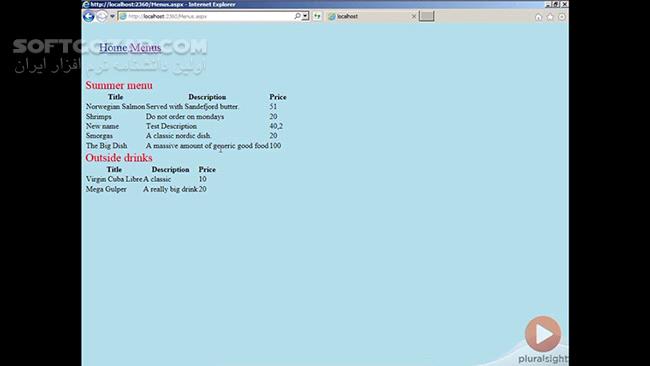650x366 pixels.
Task: Click the search magnifier in address bar
Action: [x=297, y=16]
